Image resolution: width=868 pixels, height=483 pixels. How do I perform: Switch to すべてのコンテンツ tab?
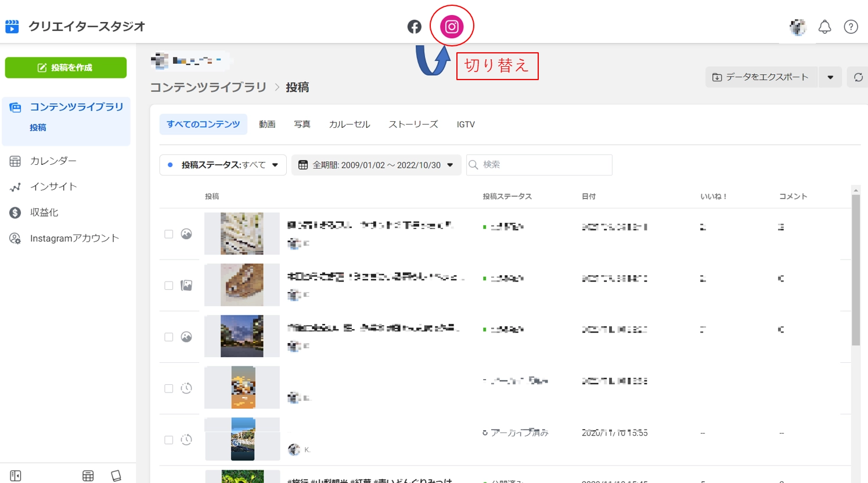(x=203, y=124)
